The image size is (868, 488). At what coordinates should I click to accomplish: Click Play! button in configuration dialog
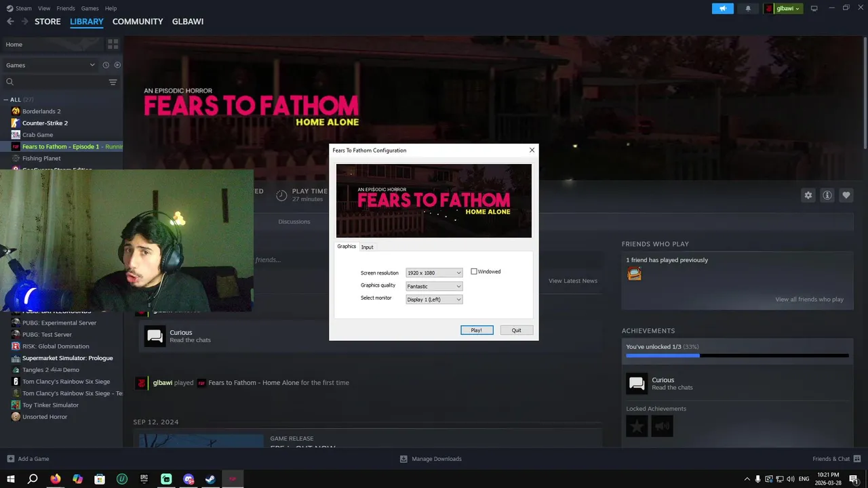[x=477, y=330]
